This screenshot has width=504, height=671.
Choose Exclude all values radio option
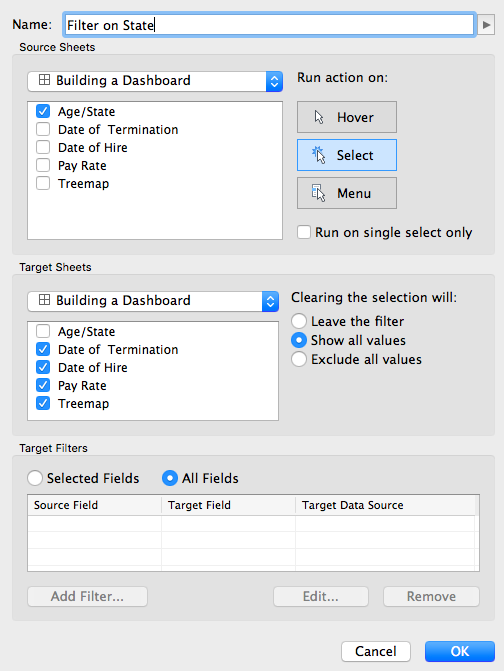(x=299, y=359)
